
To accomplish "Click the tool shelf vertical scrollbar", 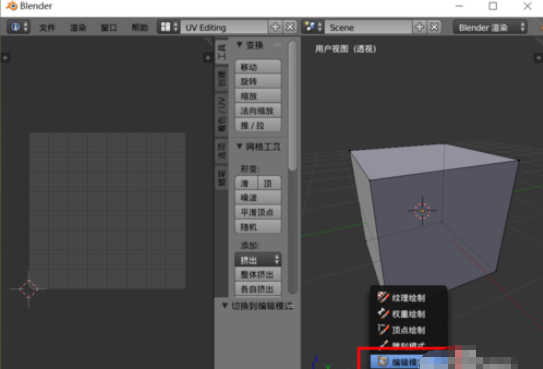I will click(293, 106).
